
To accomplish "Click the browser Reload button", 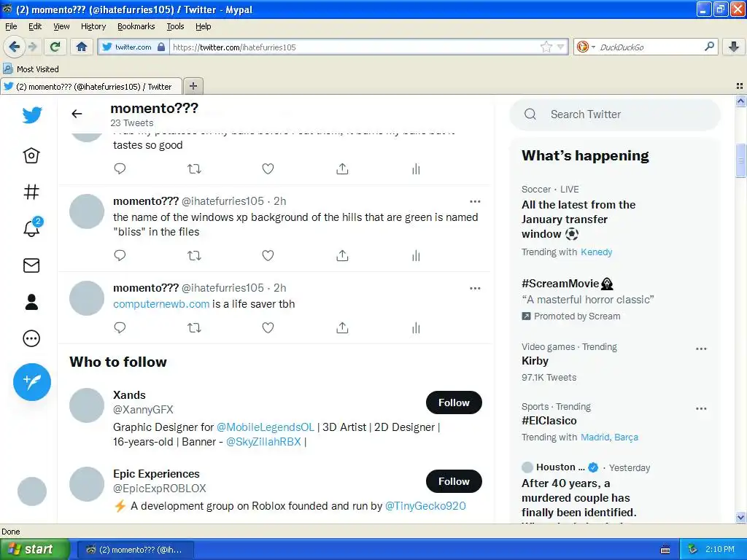I will (x=55, y=47).
